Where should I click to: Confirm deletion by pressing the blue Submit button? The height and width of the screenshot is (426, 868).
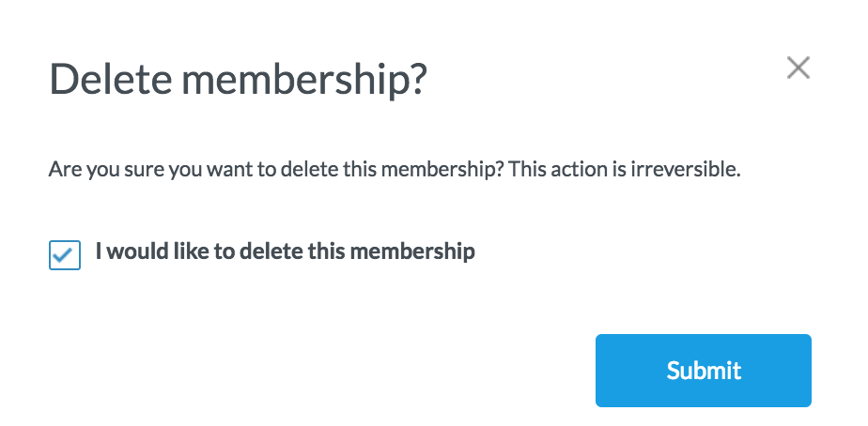pyautogui.click(x=703, y=370)
